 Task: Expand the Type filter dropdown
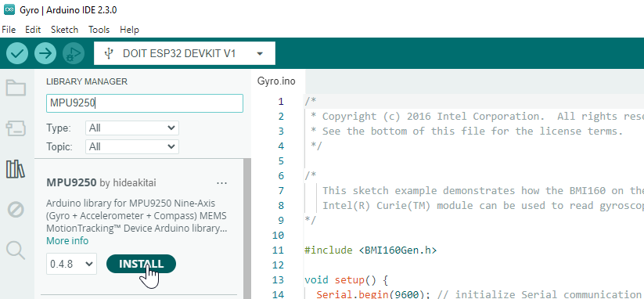[x=132, y=128]
